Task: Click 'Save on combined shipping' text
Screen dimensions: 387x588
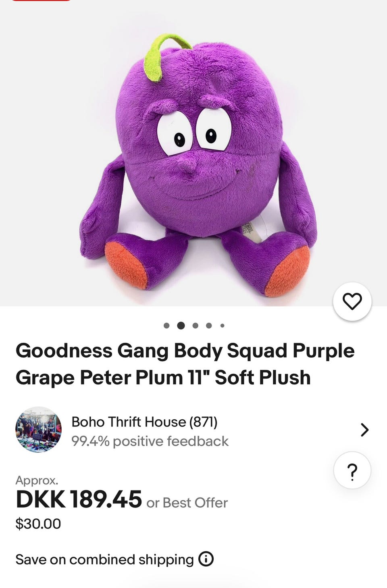Action: tap(104, 559)
